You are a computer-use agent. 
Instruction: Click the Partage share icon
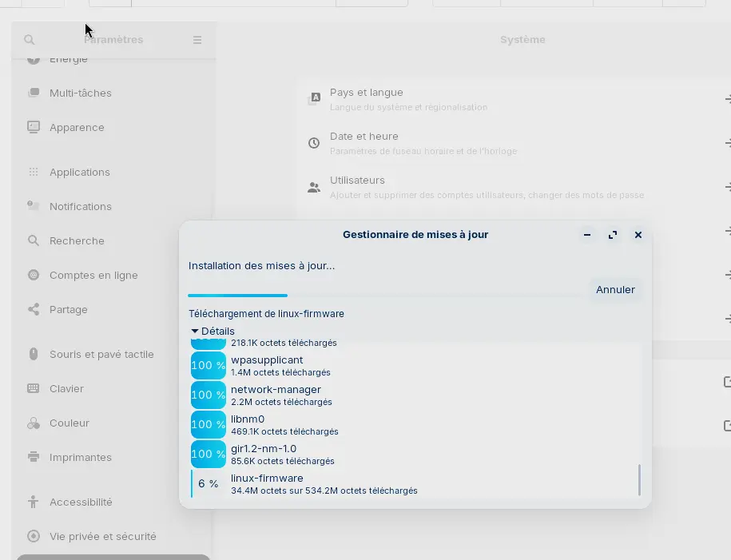coord(34,309)
